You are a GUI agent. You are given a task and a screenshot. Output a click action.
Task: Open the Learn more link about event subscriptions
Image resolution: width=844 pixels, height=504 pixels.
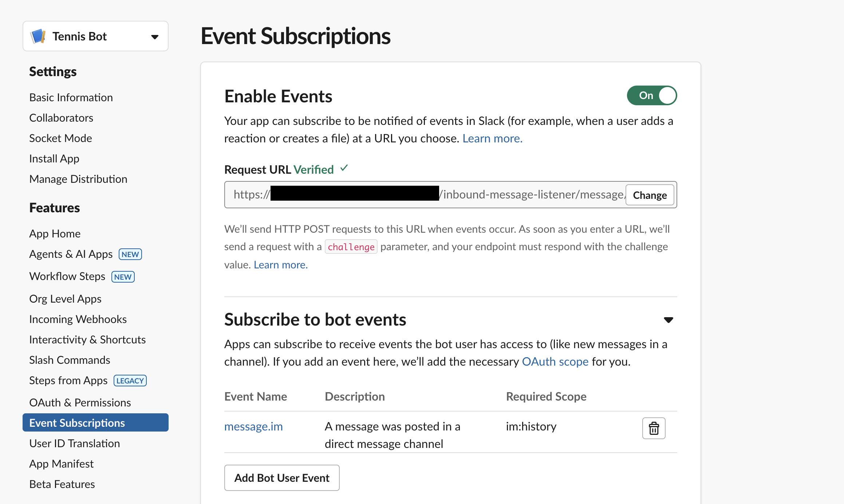[492, 138]
